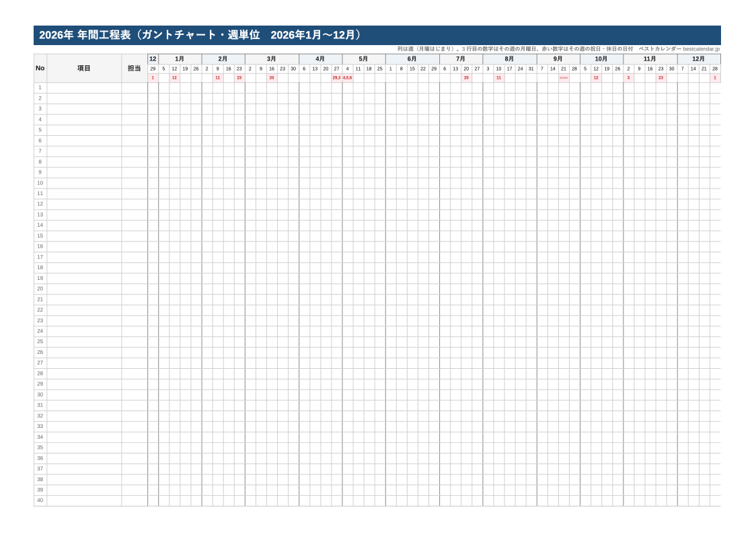Screen dimensions: 756x535
Task: Select row number 36 in the No column
Action: pos(40,458)
